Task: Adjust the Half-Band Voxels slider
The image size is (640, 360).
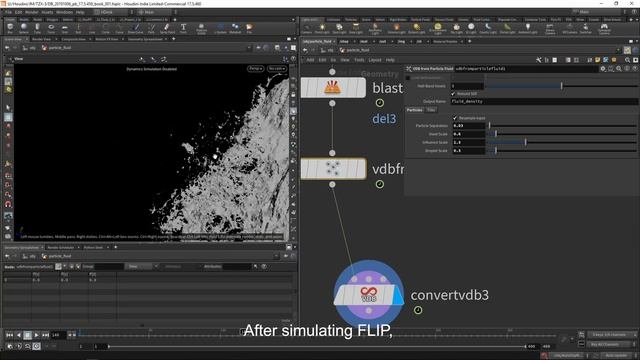Action: click(561, 86)
